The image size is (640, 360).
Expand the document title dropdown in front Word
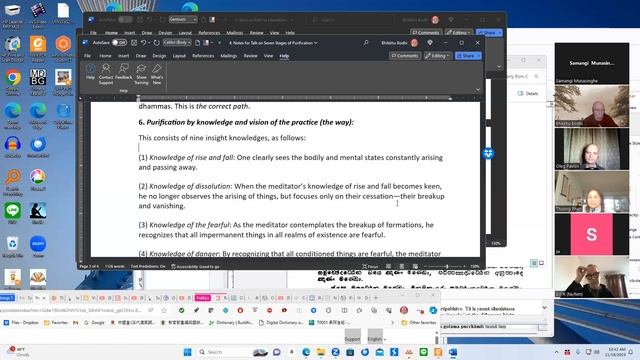pyautogui.click(x=316, y=43)
